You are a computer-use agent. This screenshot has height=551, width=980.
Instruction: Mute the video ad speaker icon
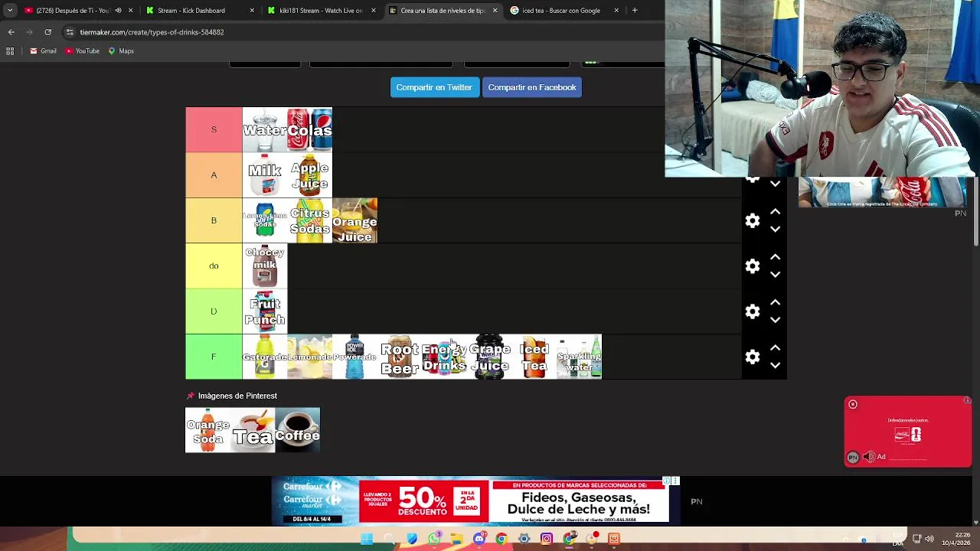coord(869,457)
